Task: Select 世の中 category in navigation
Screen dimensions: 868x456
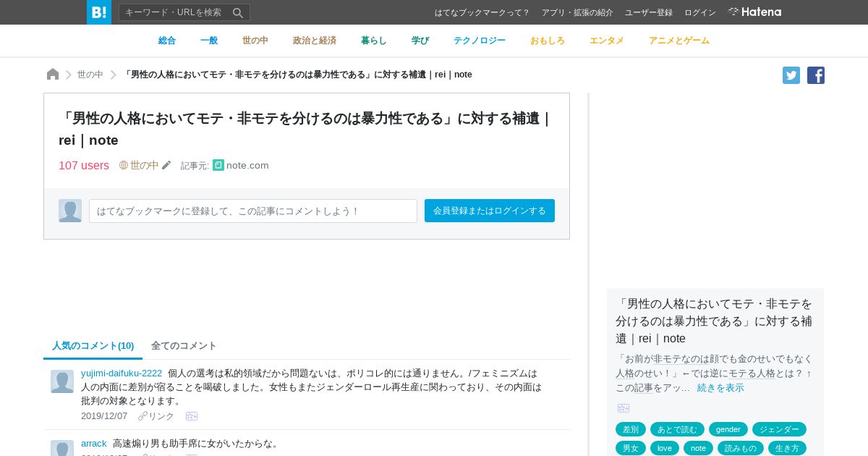Action: pos(255,41)
